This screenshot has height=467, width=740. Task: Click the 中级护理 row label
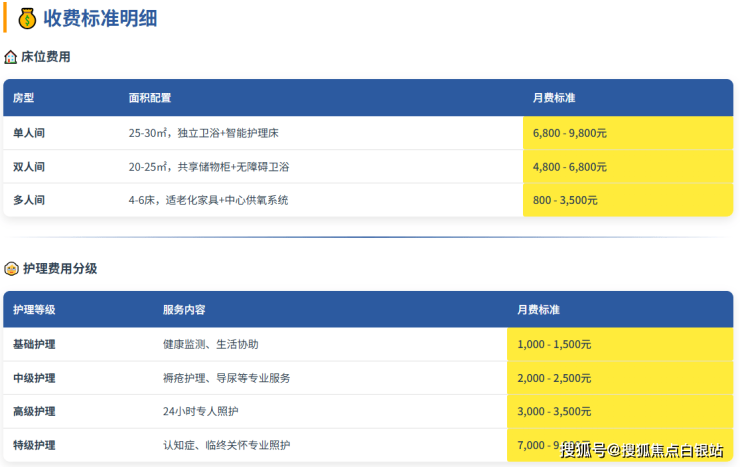34,378
